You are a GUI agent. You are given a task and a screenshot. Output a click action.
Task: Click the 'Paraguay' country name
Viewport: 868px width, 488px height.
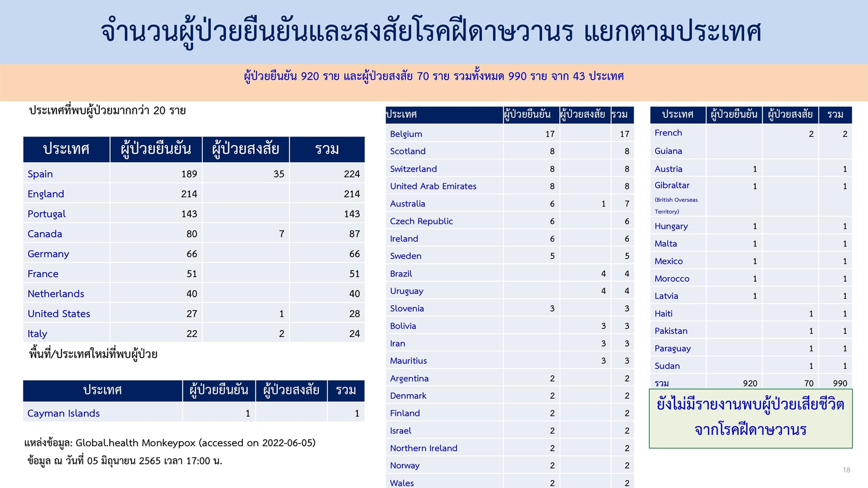[x=672, y=349]
